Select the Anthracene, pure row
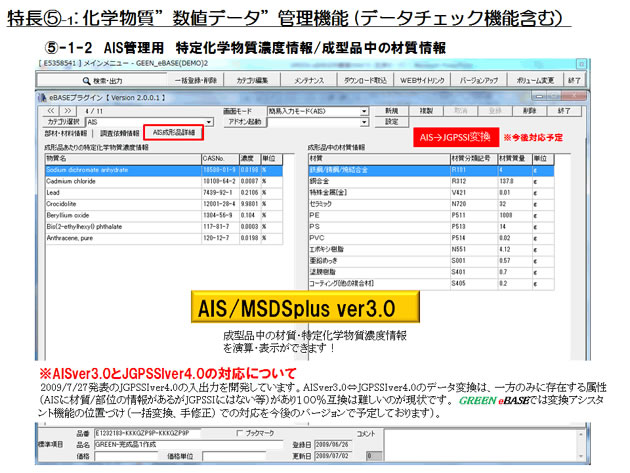This screenshot has width=630, height=473. tap(164, 238)
